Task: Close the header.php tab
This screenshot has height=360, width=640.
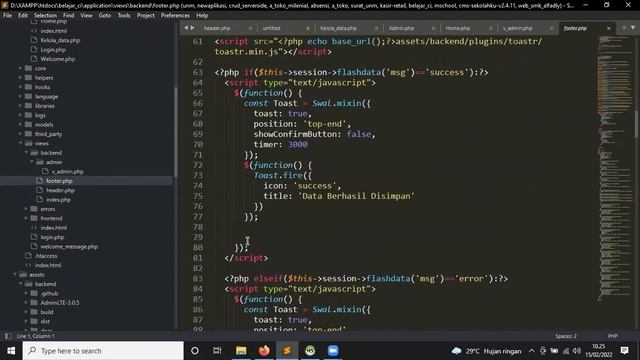Action: coord(250,28)
